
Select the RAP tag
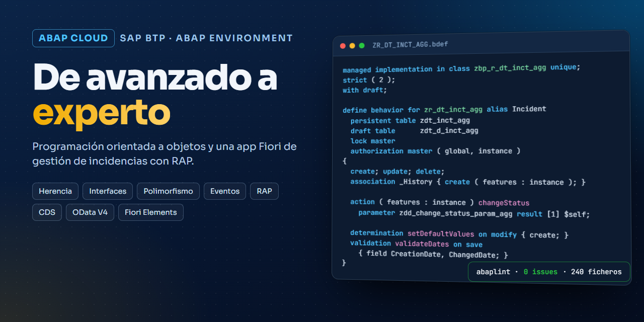pyautogui.click(x=264, y=191)
